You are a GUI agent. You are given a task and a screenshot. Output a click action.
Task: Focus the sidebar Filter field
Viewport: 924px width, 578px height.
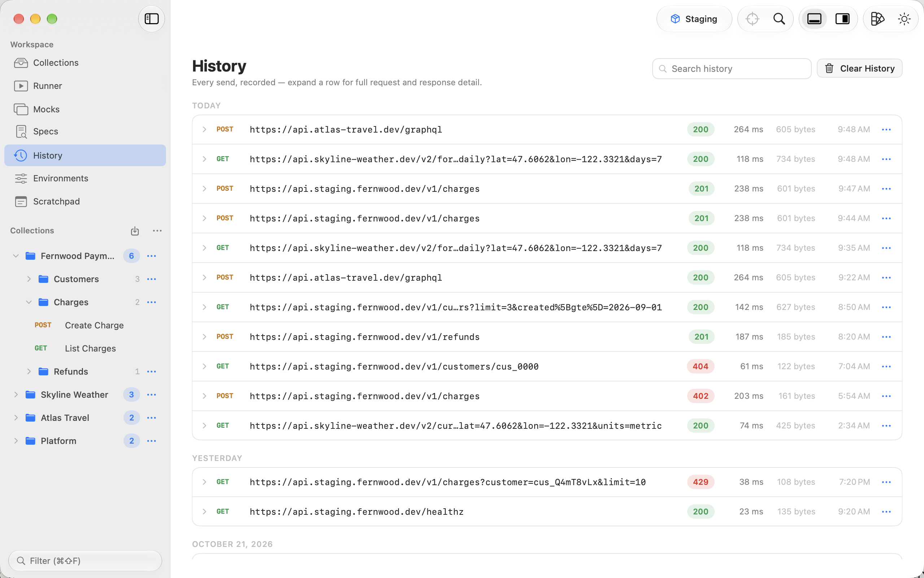(85, 561)
